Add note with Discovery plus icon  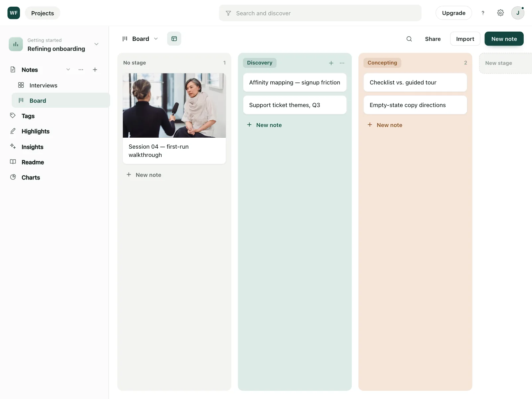click(331, 63)
